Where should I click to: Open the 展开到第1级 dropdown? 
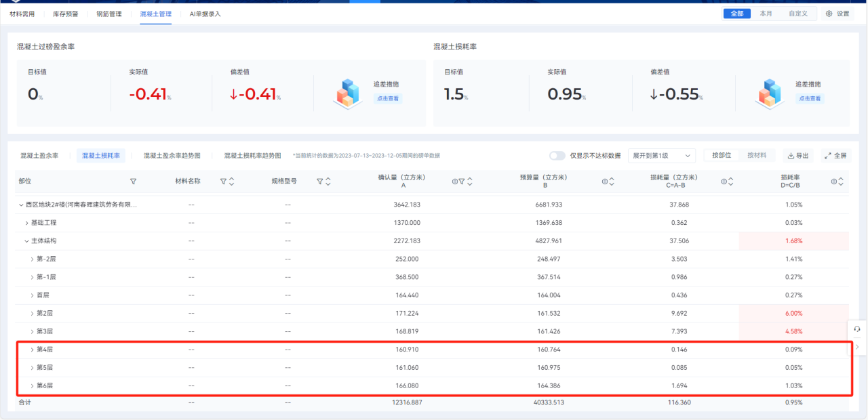(662, 155)
